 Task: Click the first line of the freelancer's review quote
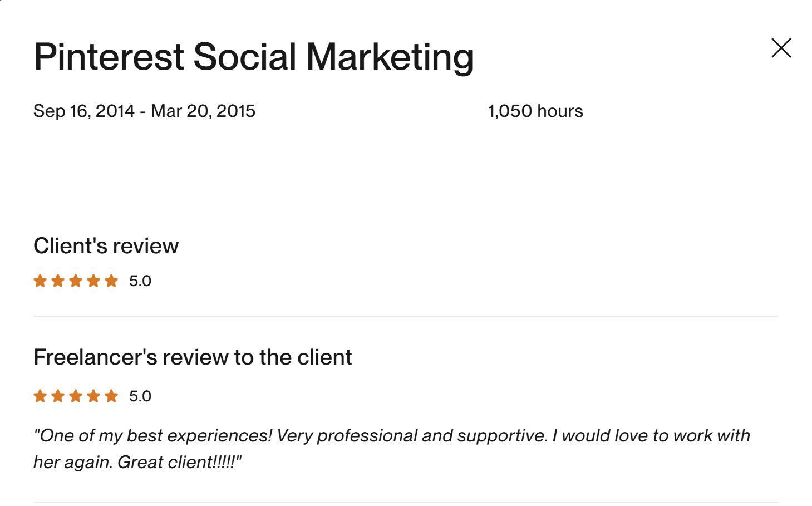392,435
